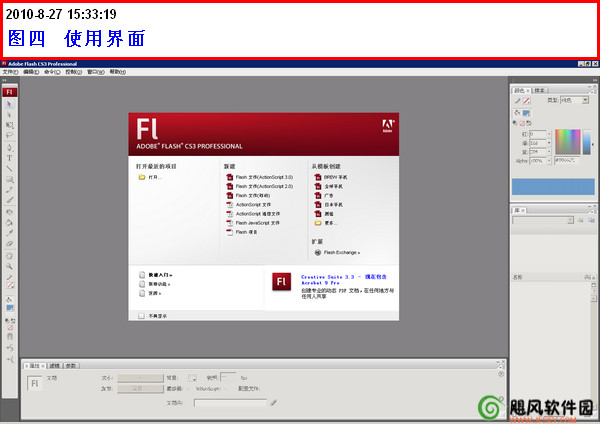Create a Flash JavaScript file
Screen dimensions: 600x424
(253, 223)
